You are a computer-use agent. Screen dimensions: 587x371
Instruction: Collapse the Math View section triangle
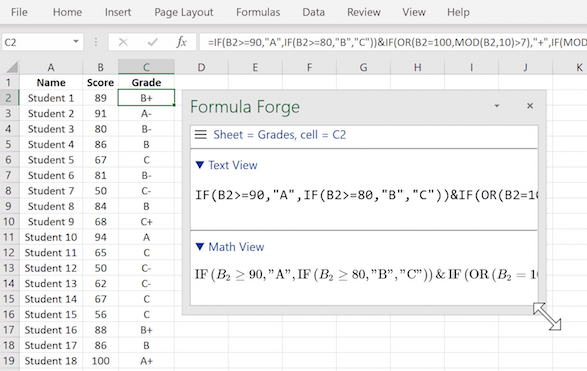[x=200, y=247]
